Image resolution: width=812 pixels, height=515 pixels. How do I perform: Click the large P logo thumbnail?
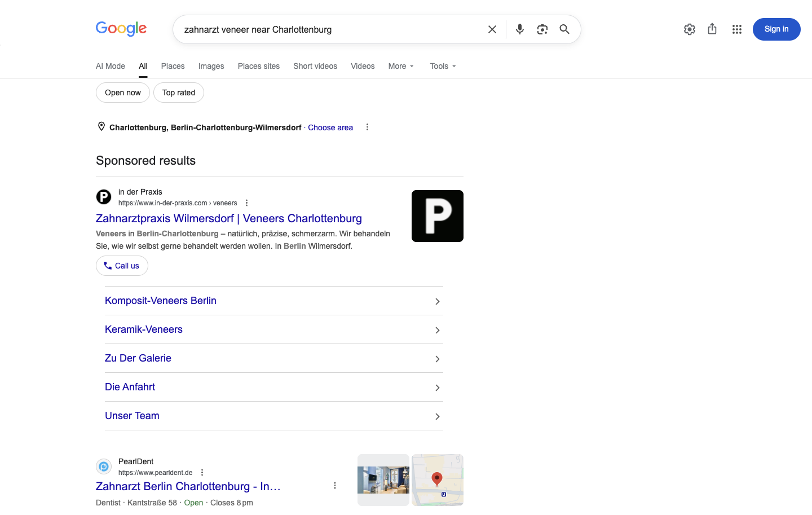pyautogui.click(x=438, y=216)
